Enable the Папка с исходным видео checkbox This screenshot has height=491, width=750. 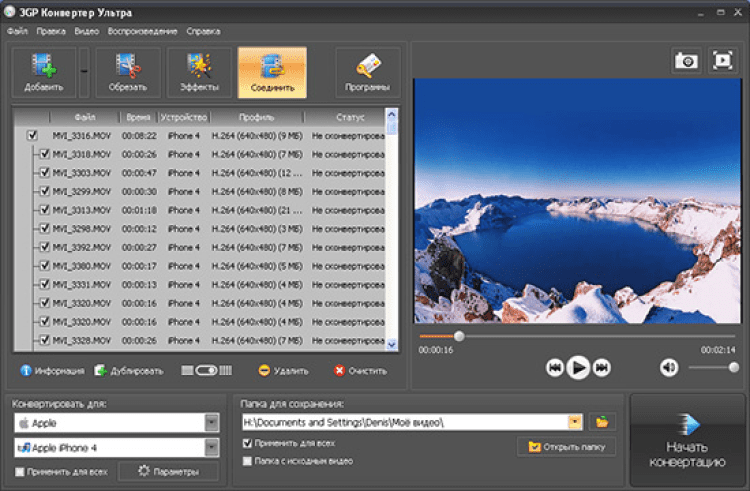248,460
